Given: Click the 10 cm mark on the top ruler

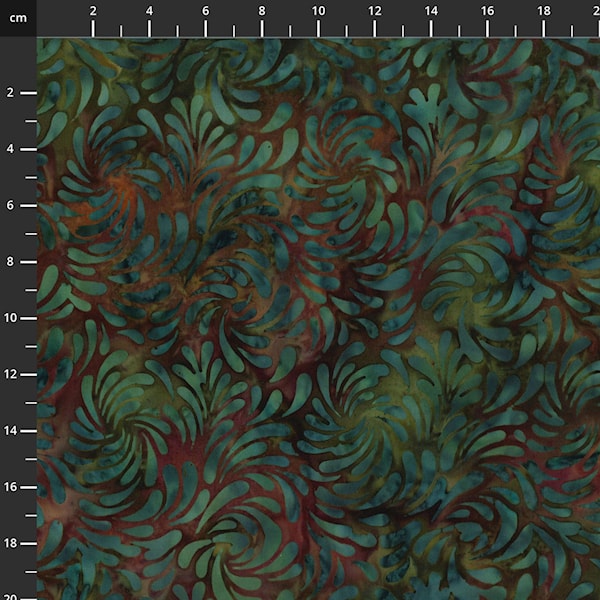Looking at the screenshot, I should 318,11.
